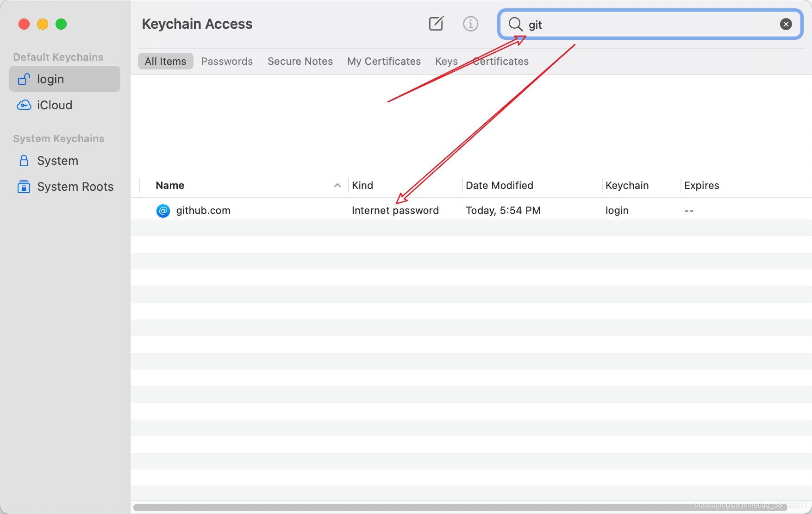Image resolution: width=812 pixels, height=514 pixels.
Task: Click the System lock icon
Action: coord(24,161)
